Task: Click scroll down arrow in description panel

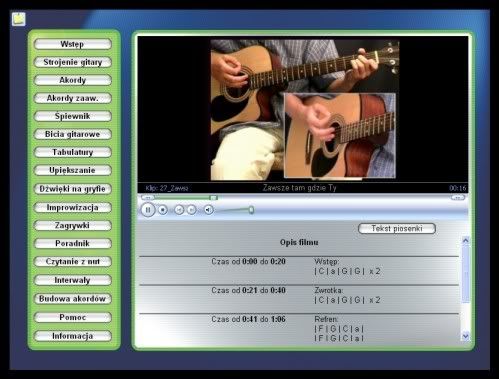Action: [466, 336]
